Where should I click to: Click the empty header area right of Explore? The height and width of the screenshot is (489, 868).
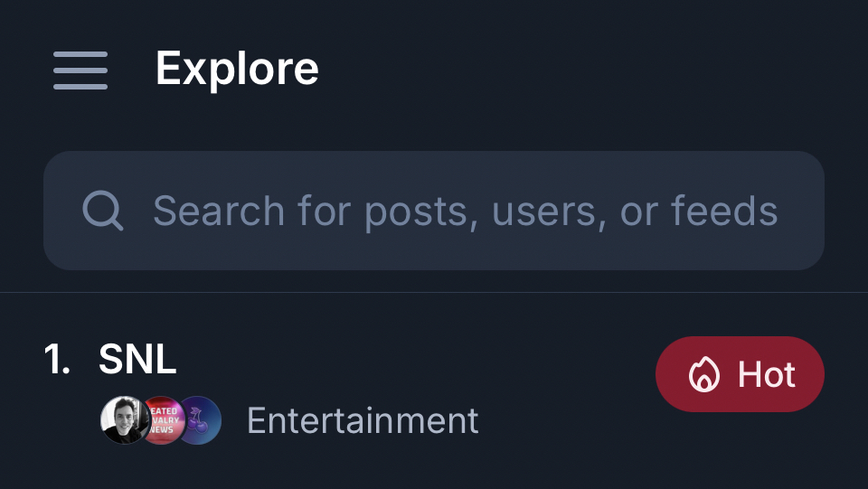tap(588, 69)
